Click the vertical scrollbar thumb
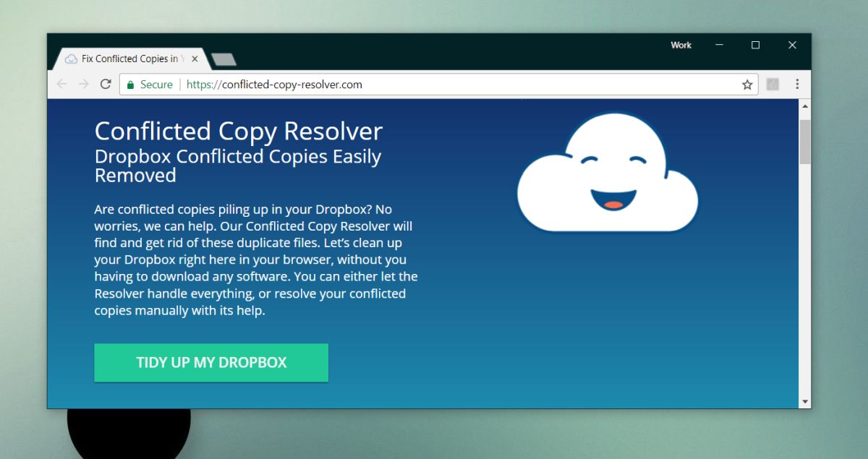Image resolution: width=868 pixels, height=459 pixels. [805, 142]
